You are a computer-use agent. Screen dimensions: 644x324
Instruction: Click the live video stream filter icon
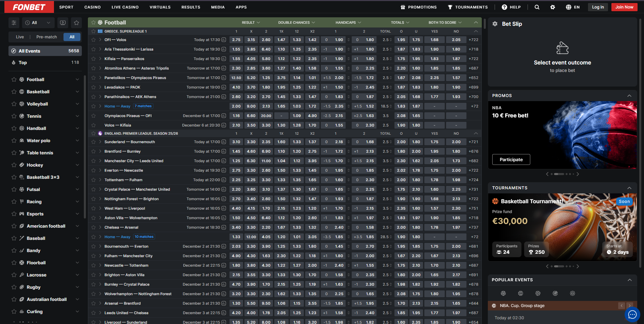63,23
